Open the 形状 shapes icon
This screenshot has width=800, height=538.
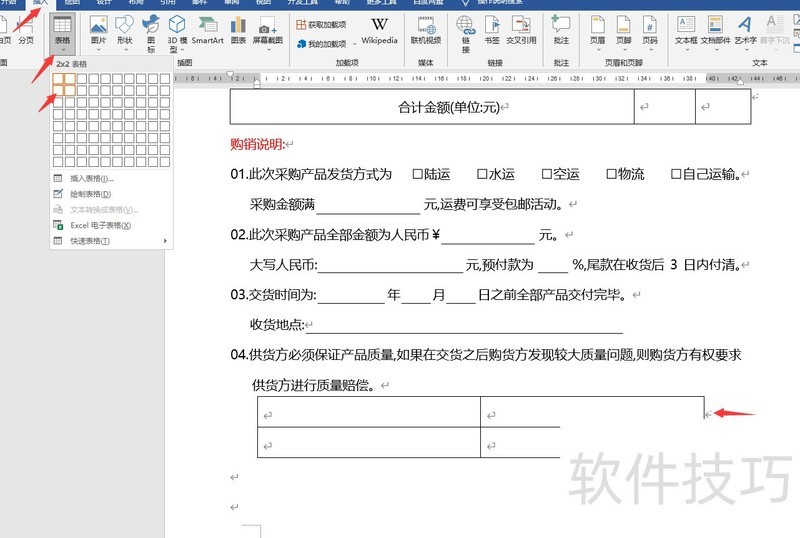tap(124, 25)
